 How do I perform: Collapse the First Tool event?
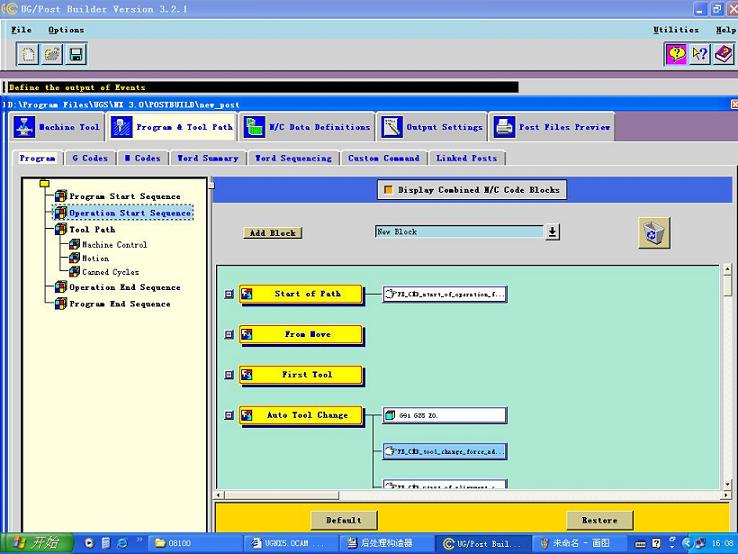click(x=229, y=375)
